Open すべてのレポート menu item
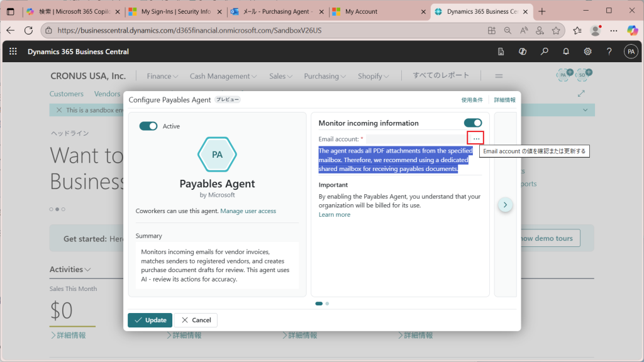644x362 pixels. click(441, 75)
